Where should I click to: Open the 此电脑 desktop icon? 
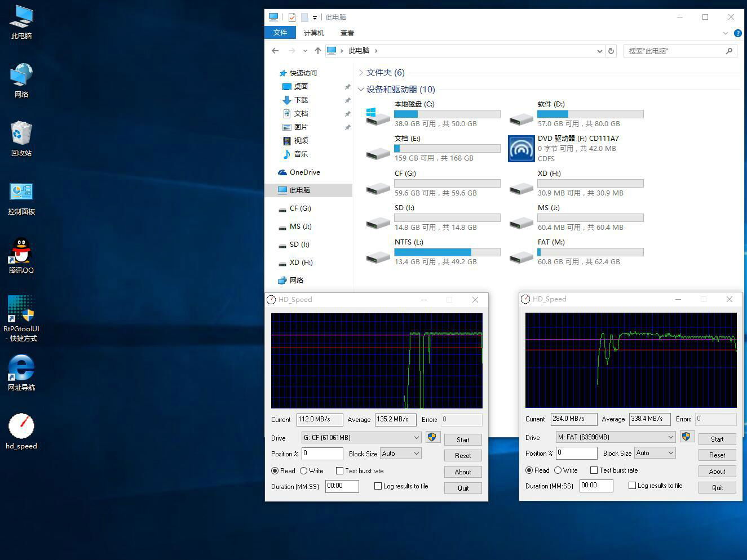coord(21,22)
